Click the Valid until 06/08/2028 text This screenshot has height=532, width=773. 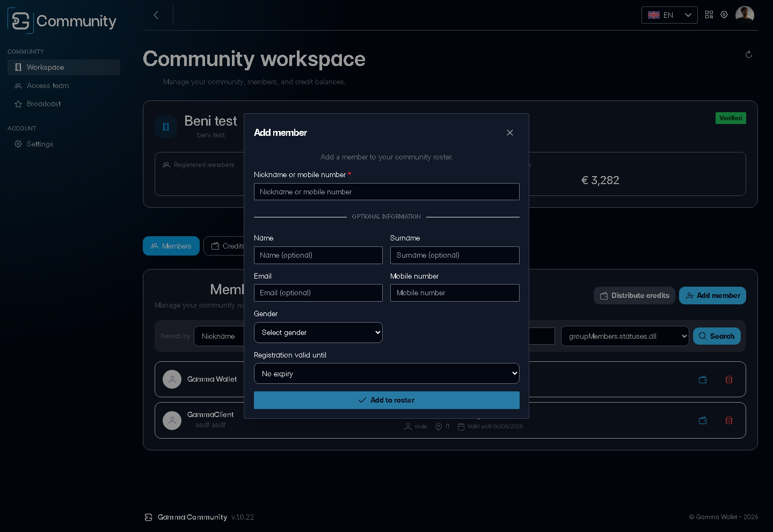click(x=495, y=427)
